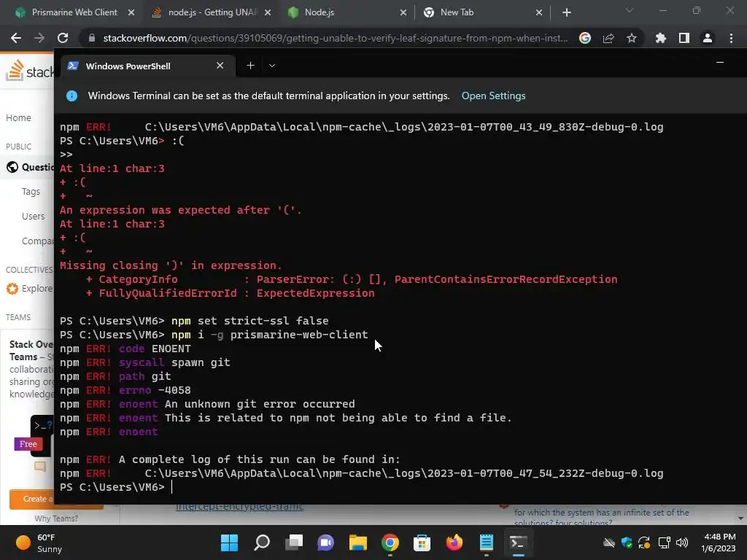Open Task View on taskbar
747x560 pixels.
click(x=294, y=542)
